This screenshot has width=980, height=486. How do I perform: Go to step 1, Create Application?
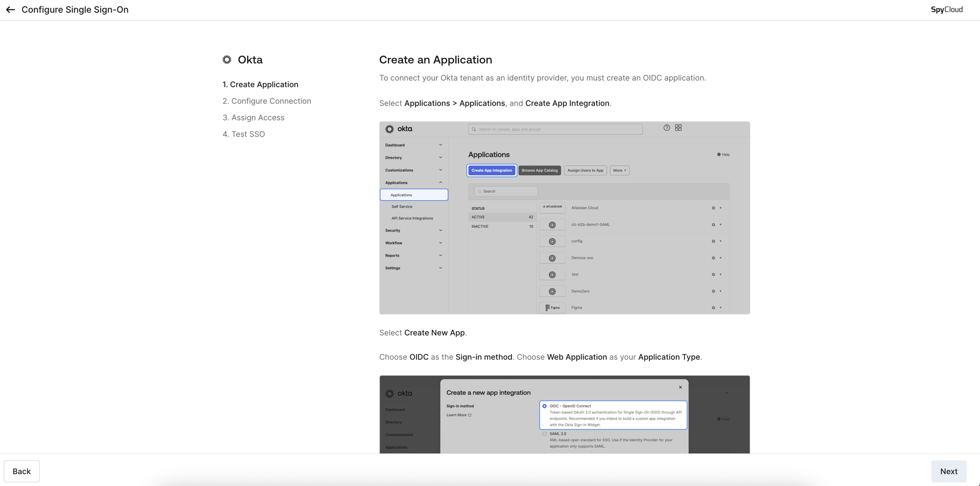pos(260,85)
